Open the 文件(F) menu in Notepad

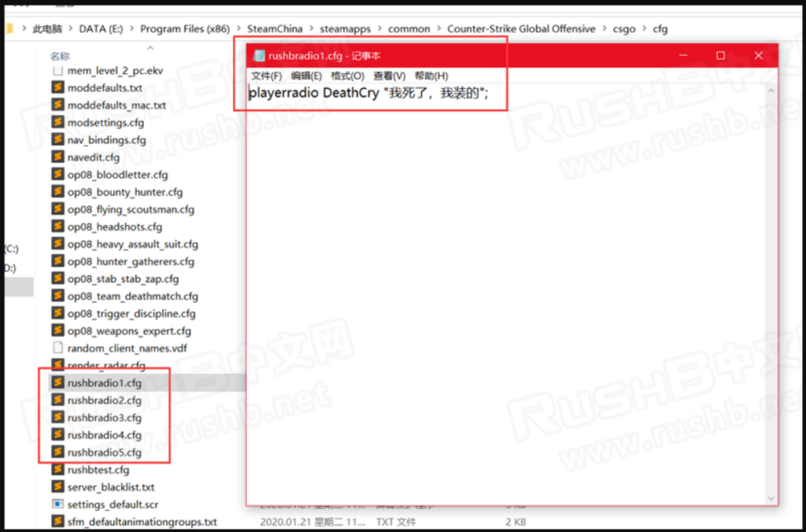pos(266,76)
